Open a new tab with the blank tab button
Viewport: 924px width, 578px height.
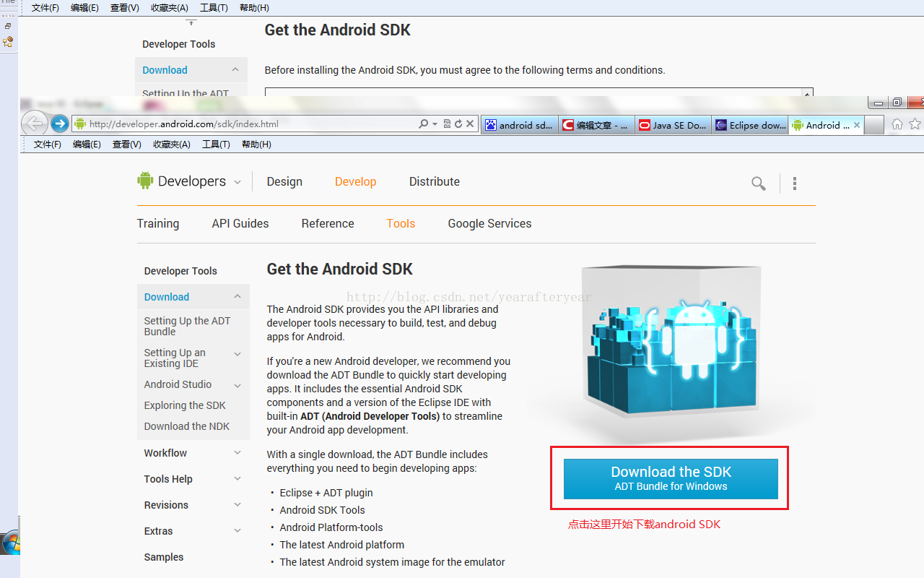873,125
